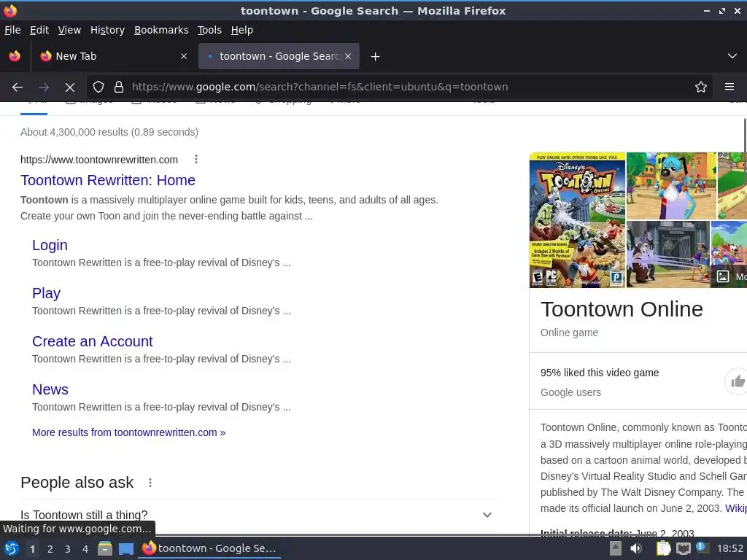Click the update notification tray icon
Screen dimensions: 747x560
click(x=702, y=548)
